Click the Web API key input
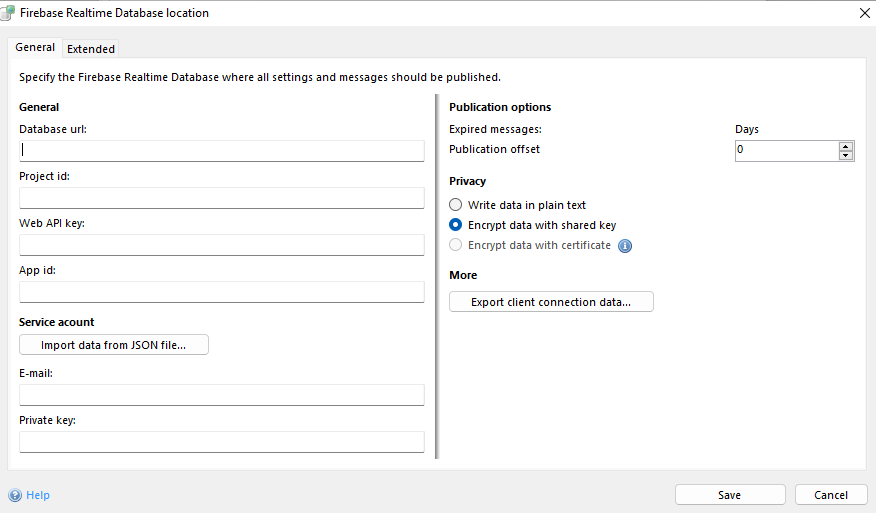The height and width of the screenshot is (513, 876). point(222,245)
